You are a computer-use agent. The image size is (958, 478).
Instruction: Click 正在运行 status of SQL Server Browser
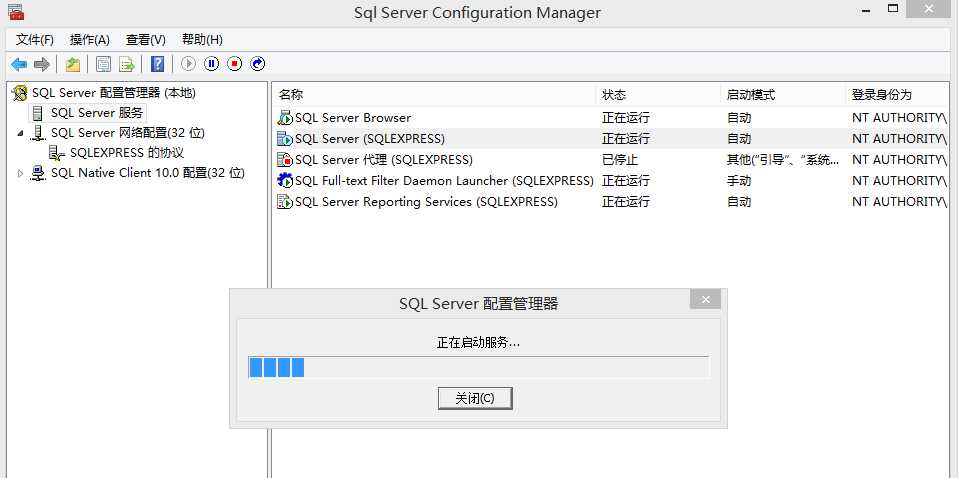[626, 118]
